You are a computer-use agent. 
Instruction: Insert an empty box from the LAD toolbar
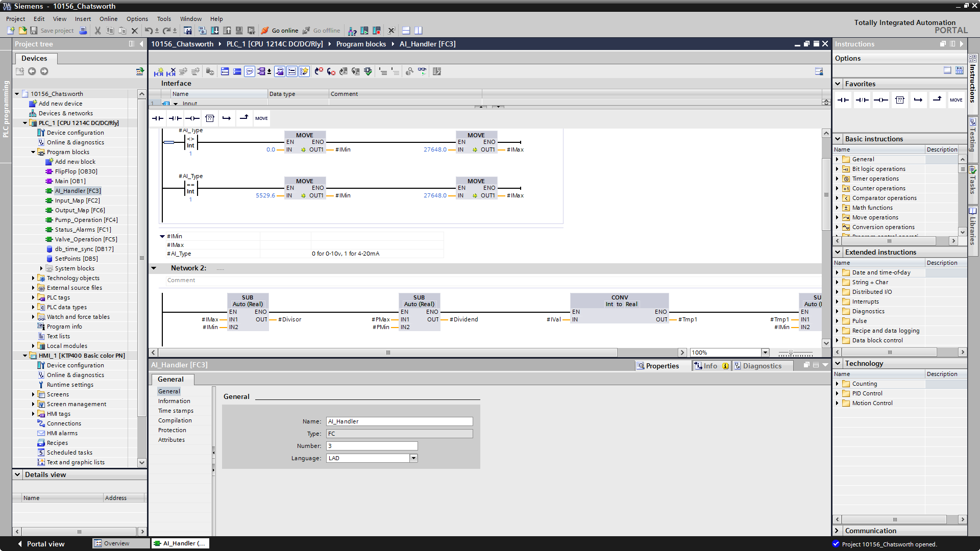point(210,118)
